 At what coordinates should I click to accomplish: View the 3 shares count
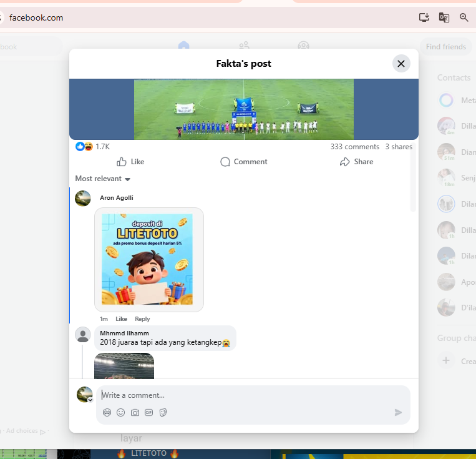coord(399,147)
